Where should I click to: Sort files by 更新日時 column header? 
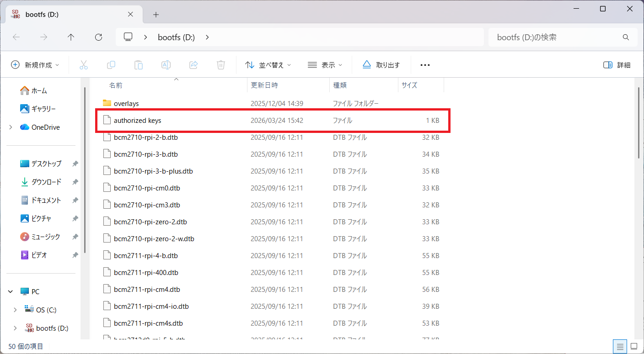coord(264,85)
